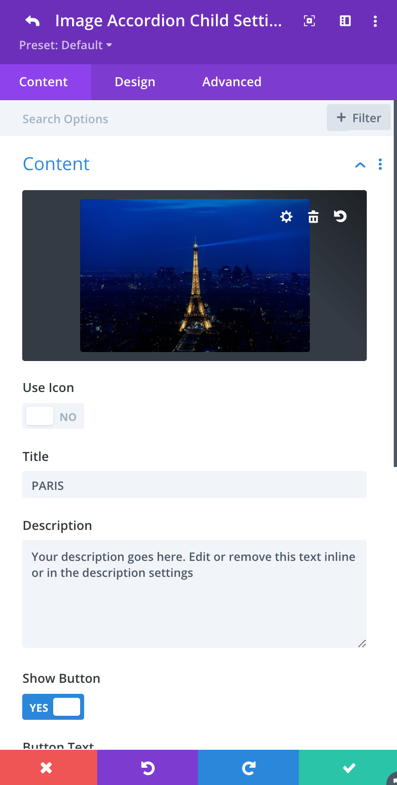397x785 pixels.
Task: Click the back arrow in header
Action: [x=33, y=21]
